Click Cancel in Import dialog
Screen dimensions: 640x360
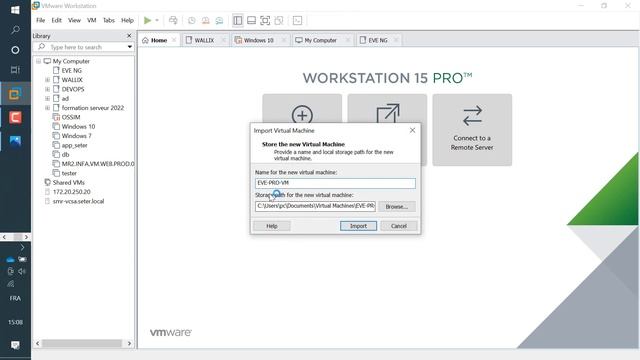(x=399, y=226)
